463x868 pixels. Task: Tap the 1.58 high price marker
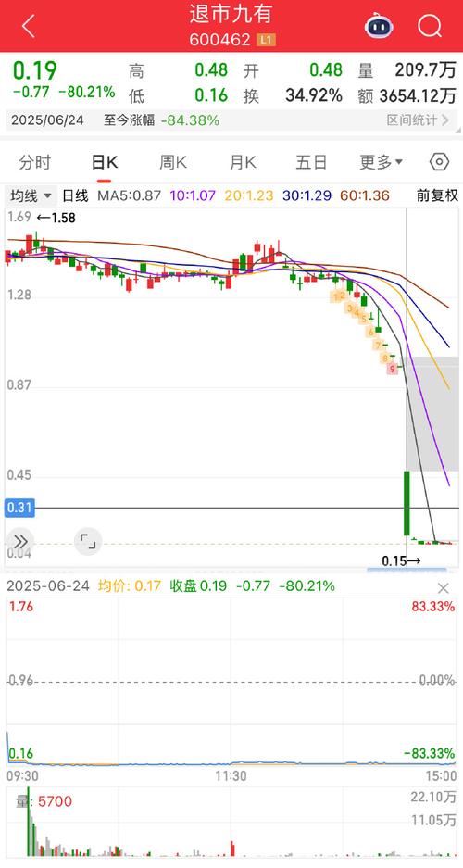[56, 218]
